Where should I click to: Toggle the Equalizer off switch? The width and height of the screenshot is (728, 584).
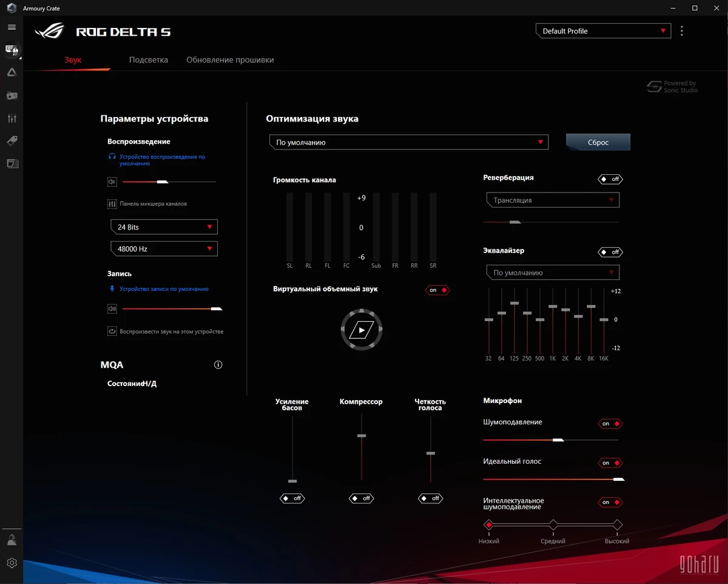tap(610, 252)
